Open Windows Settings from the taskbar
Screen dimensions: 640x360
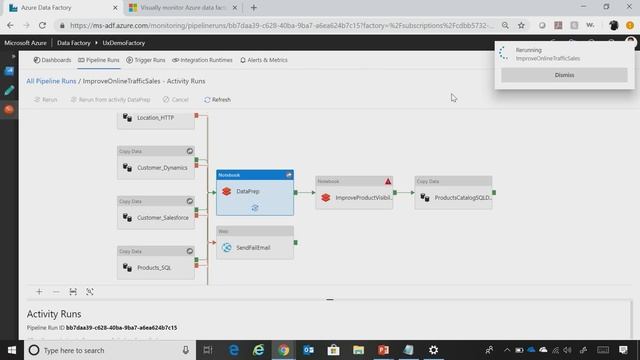tap(433, 350)
